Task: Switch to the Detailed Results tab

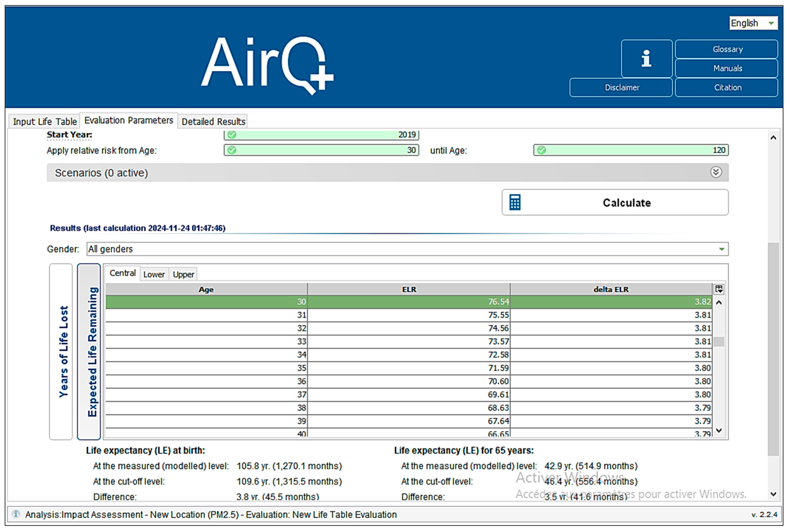Action: point(213,121)
